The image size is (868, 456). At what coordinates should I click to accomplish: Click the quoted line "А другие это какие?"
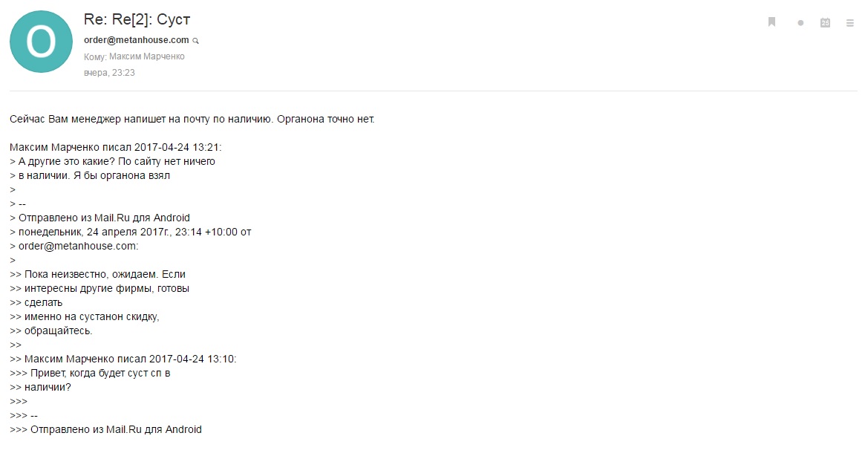[117, 161]
